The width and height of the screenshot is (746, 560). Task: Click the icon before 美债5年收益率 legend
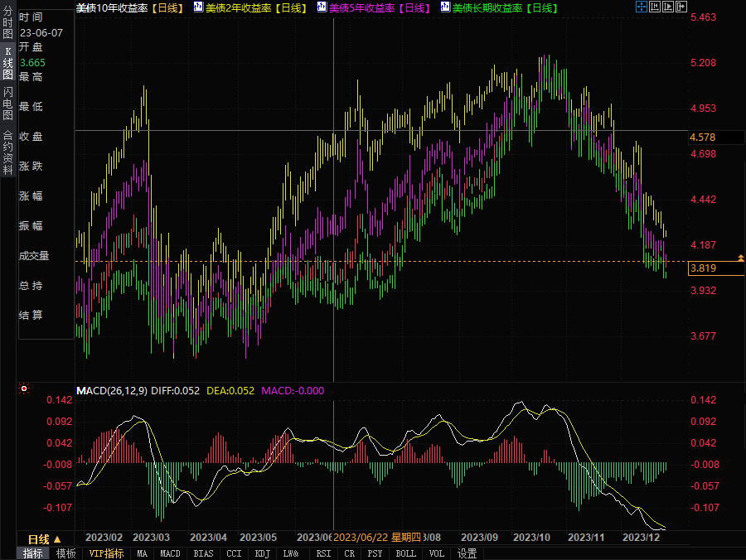322,7
